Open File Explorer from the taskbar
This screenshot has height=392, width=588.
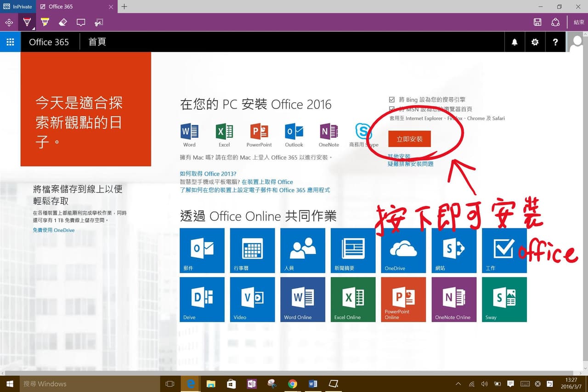tap(211, 384)
